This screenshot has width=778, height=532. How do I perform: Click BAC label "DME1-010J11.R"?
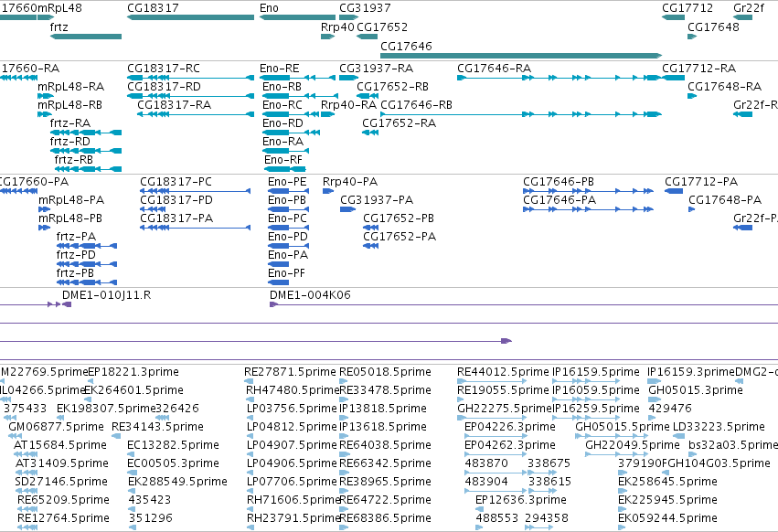(107, 295)
